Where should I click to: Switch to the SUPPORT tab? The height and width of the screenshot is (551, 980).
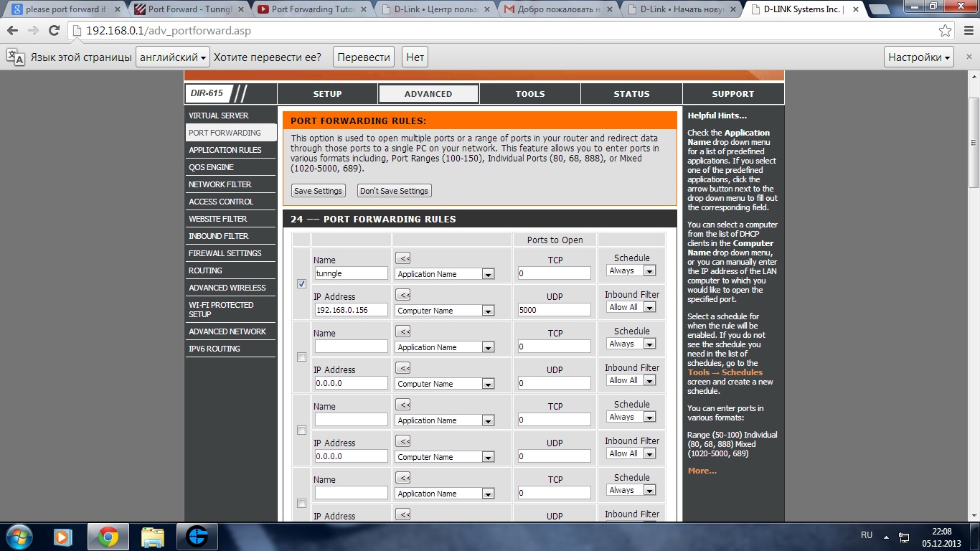coord(733,94)
